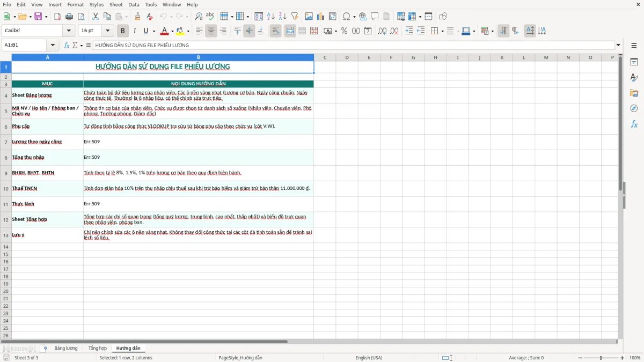Toggle Wrap Text

click(x=275, y=31)
